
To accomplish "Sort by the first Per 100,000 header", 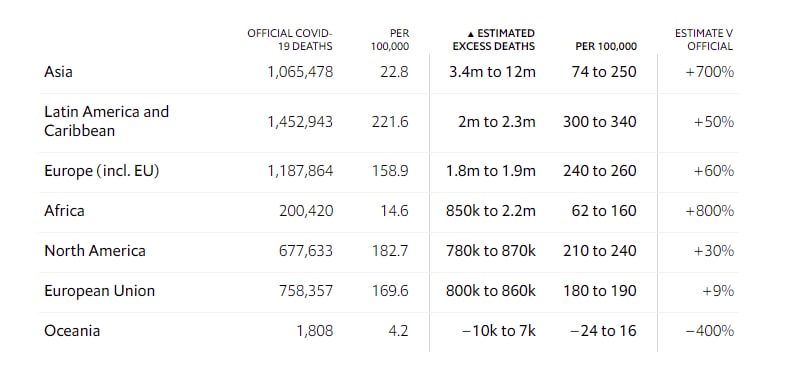I will (x=390, y=40).
